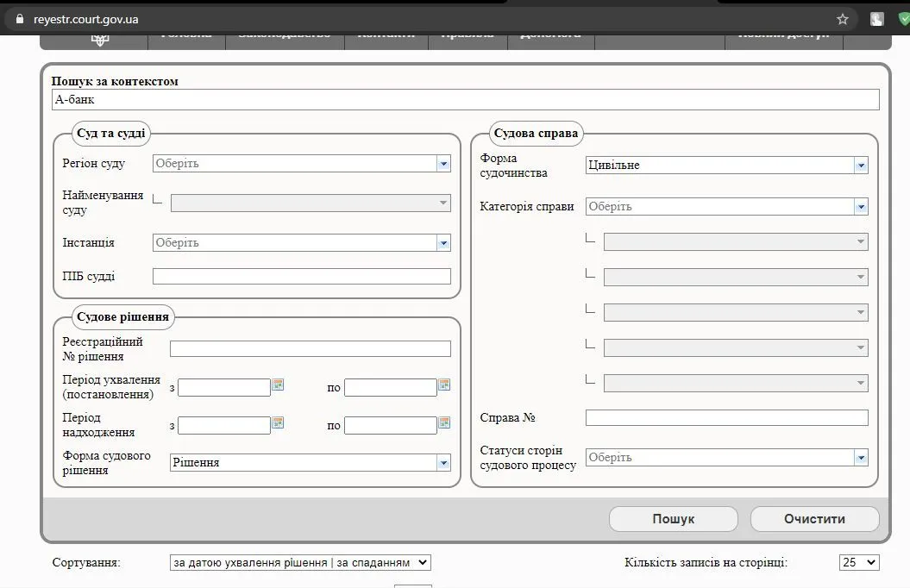Change records per page from 25

[858, 562]
